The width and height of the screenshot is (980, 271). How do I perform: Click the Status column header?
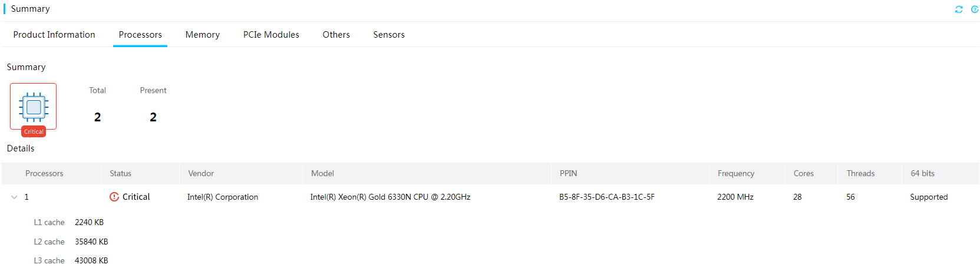(121, 173)
